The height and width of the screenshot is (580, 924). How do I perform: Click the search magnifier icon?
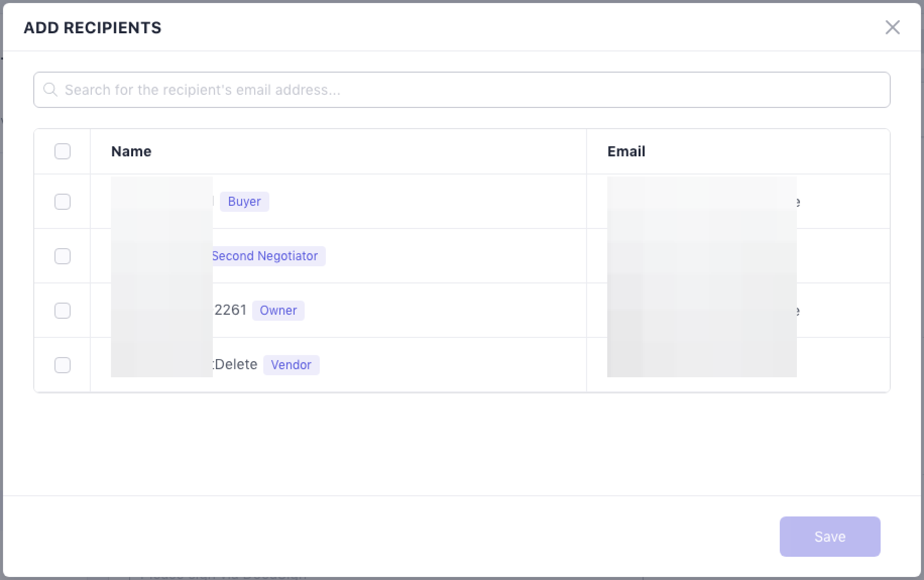click(50, 90)
